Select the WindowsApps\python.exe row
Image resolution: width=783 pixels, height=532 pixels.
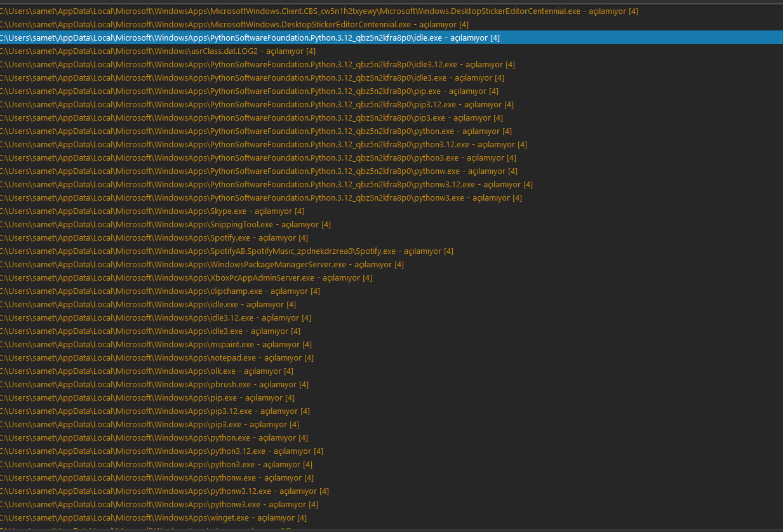click(391, 437)
